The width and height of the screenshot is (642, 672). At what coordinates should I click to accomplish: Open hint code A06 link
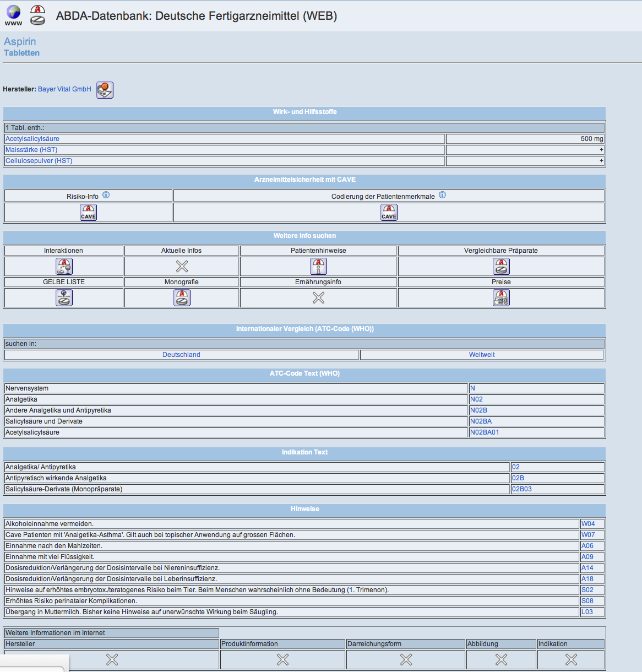tap(587, 546)
